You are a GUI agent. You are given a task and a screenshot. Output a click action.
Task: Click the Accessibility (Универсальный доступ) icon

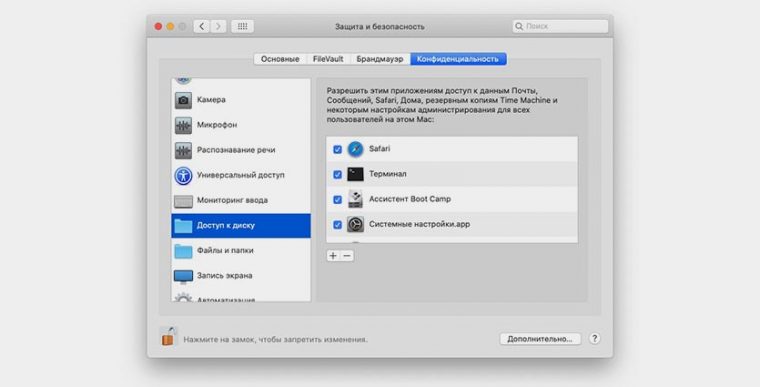point(183,175)
